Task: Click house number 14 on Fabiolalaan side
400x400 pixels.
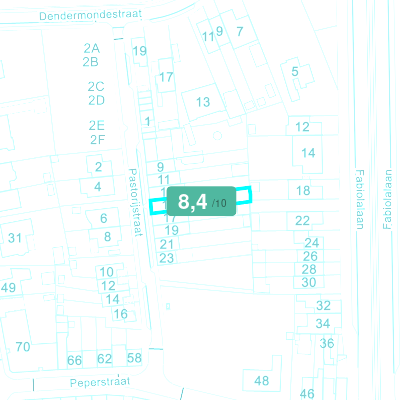Action: tap(308, 153)
